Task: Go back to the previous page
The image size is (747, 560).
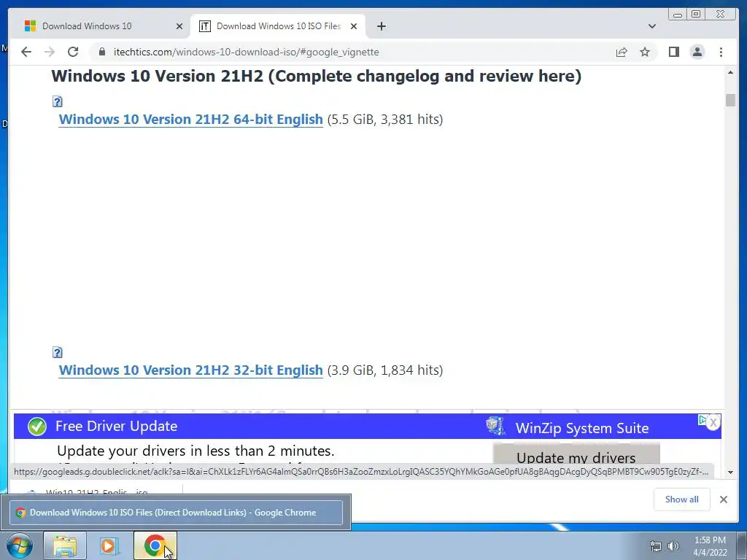Action: [26, 52]
